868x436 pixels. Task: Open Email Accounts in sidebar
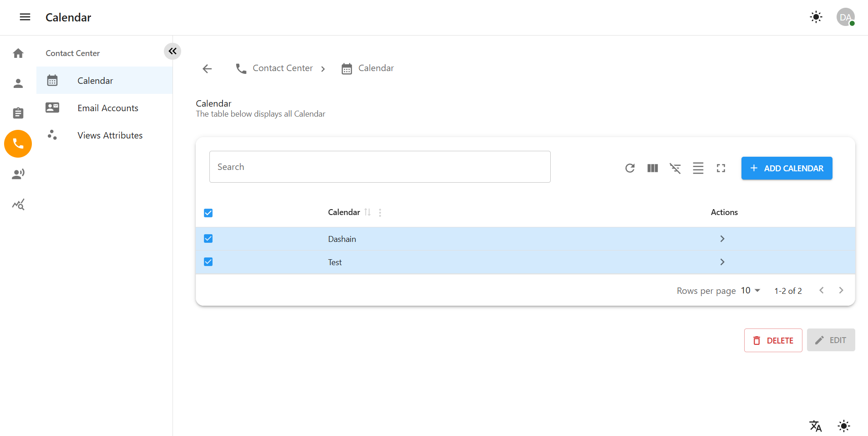(x=107, y=108)
